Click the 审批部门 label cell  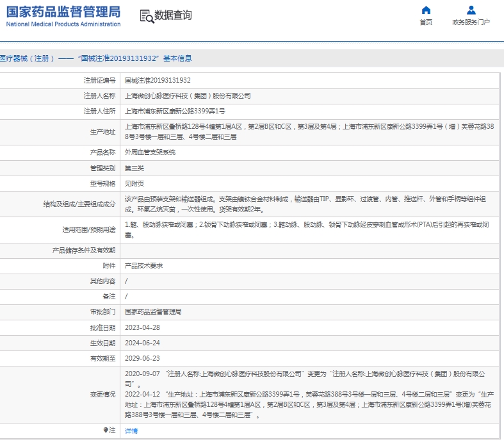pyautogui.click(x=102, y=312)
